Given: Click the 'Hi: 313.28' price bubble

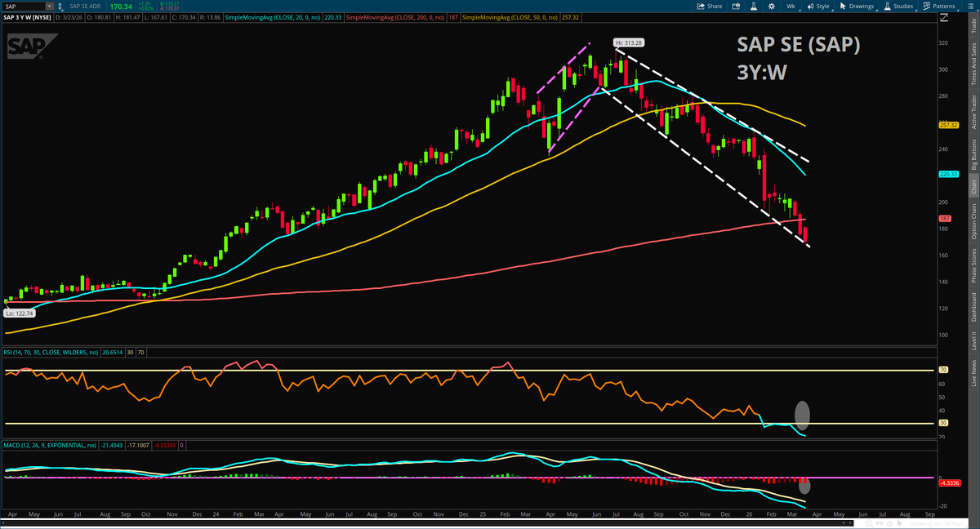Looking at the screenshot, I should (x=630, y=42).
